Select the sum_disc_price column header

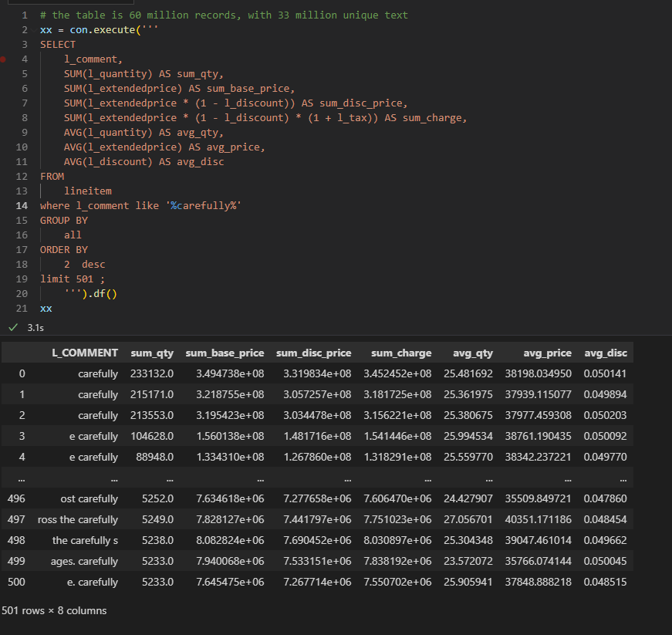[313, 353]
